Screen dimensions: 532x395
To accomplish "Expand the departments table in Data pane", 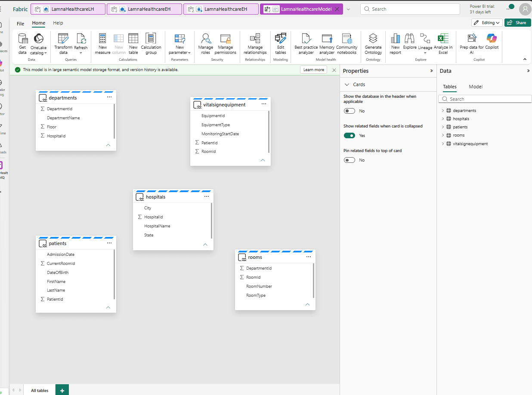I will 442,111.
